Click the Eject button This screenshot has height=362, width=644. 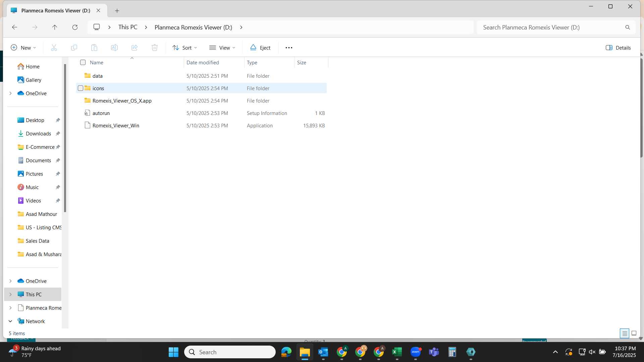coord(260,48)
